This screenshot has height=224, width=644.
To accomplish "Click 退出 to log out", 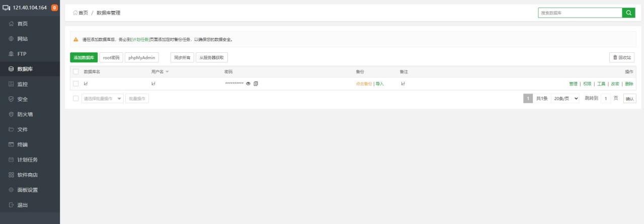I will [x=30, y=205].
